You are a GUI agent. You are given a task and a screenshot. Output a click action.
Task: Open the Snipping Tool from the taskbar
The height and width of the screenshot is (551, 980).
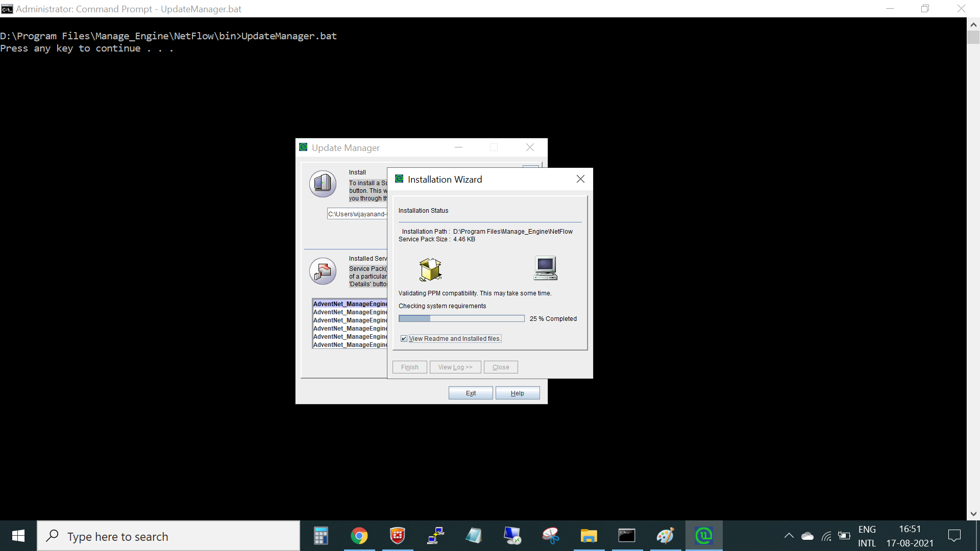tap(550, 536)
